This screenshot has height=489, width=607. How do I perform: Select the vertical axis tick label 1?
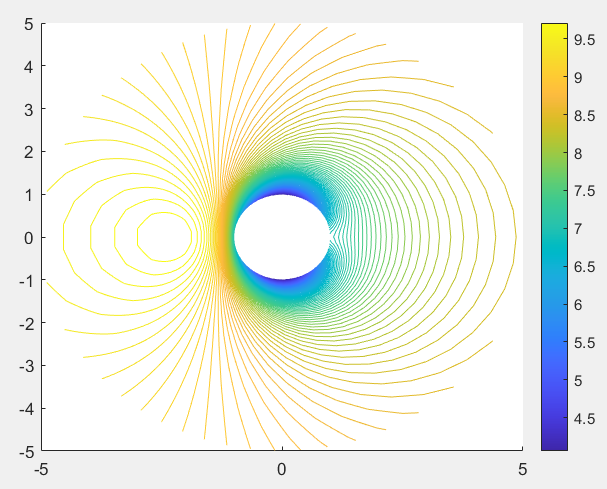(x=31, y=195)
